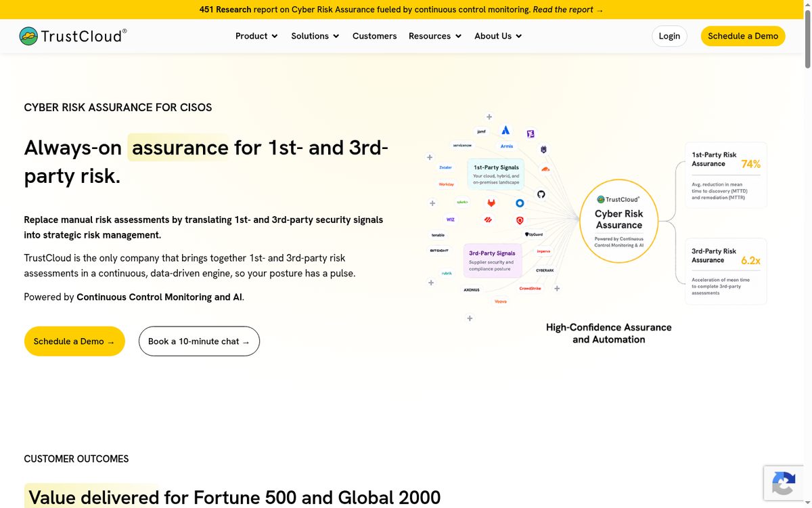Click the 451 Research banner text
Viewport: 812px width, 508px height.
[225, 9]
